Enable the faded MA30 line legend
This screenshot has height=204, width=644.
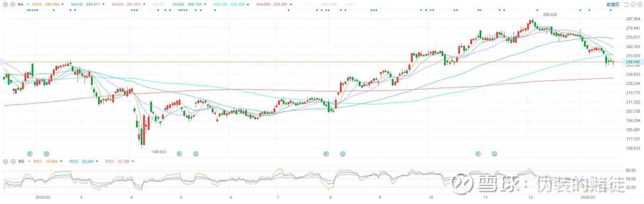coord(159,4)
